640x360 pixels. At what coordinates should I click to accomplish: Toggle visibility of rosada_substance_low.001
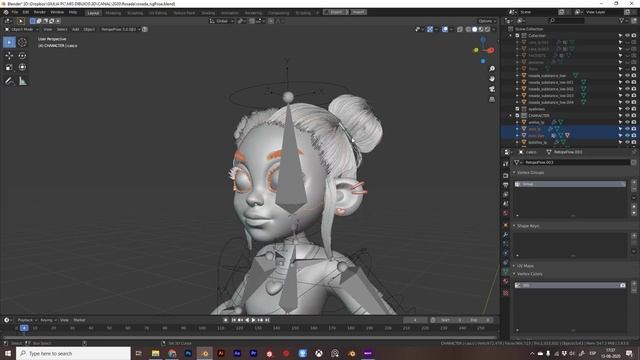click(x=627, y=82)
